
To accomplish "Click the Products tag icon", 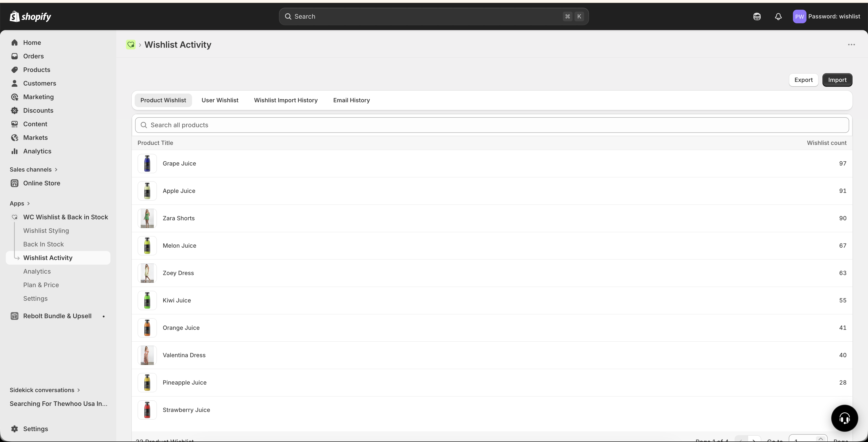I will [x=15, y=70].
